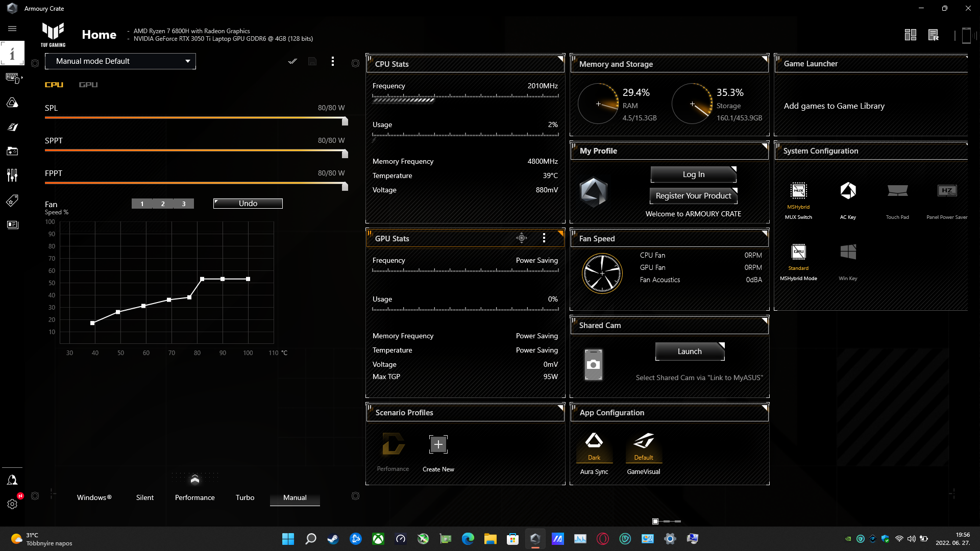Image resolution: width=980 pixels, height=551 pixels.
Task: Launch the Shared Cam
Action: click(x=690, y=352)
